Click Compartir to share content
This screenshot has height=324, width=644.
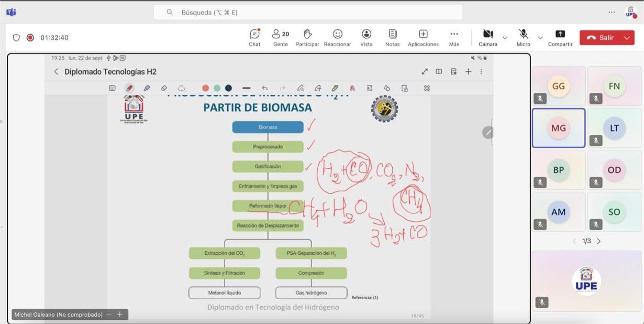[559, 37]
